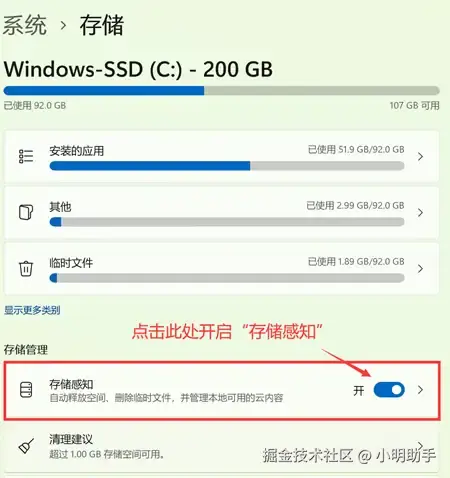Click the 其他 category label
450x478 pixels.
click(60, 207)
